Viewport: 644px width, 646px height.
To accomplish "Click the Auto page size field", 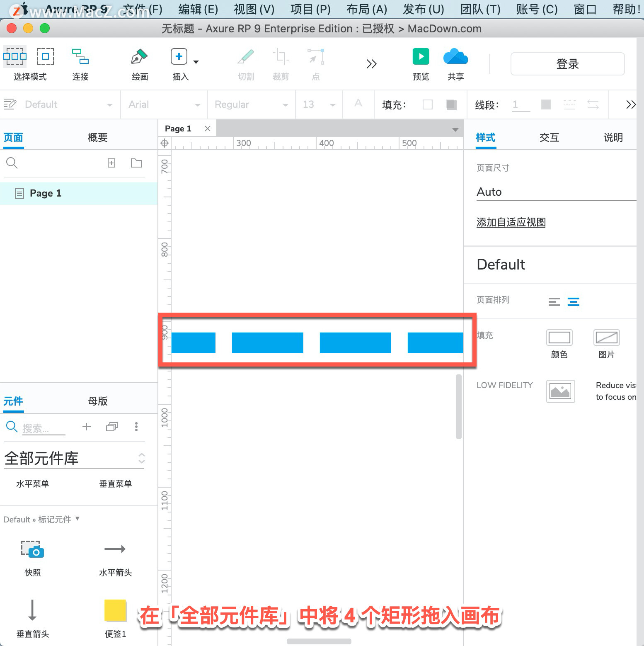I will (x=557, y=192).
